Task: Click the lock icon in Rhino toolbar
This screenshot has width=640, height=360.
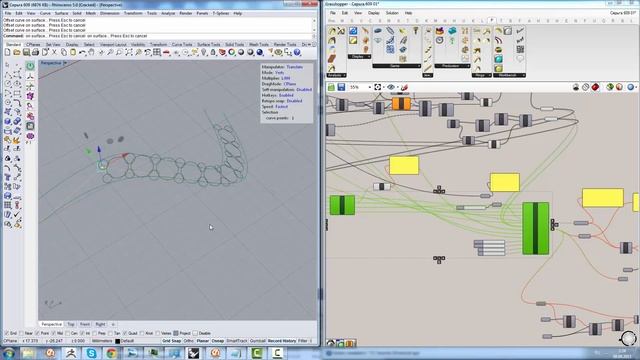Action: (213, 52)
